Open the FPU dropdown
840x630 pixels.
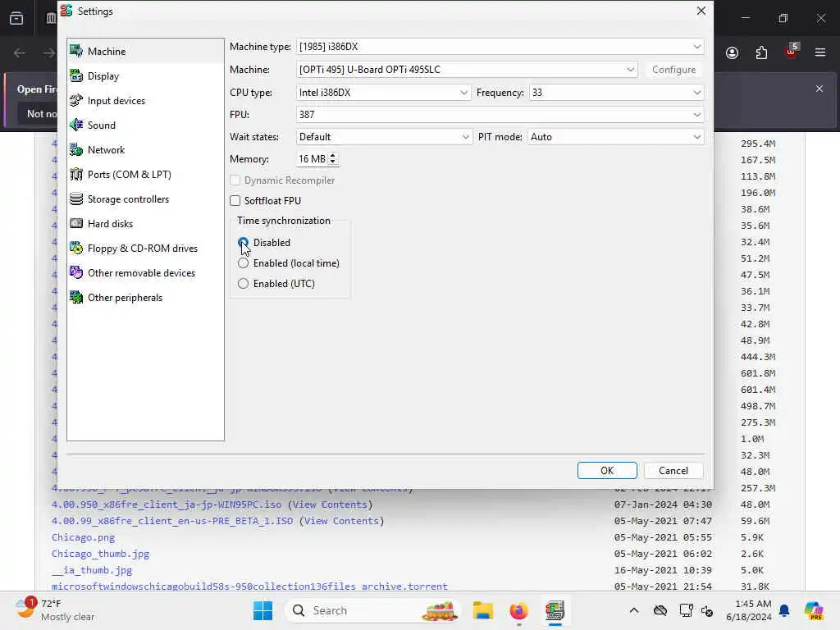point(500,115)
